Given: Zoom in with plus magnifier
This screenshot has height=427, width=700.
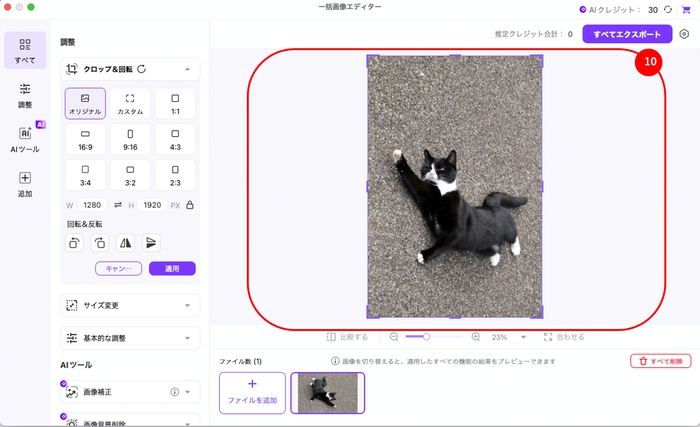Looking at the screenshot, I should click(476, 337).
